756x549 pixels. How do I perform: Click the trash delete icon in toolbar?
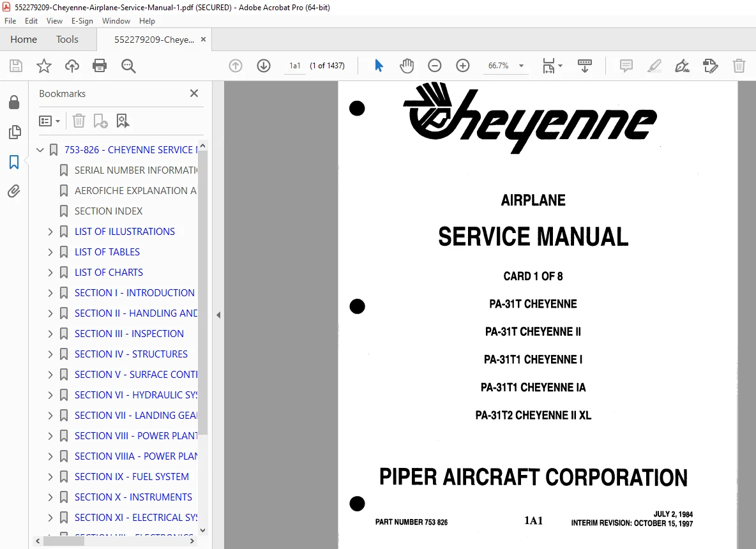739,66
